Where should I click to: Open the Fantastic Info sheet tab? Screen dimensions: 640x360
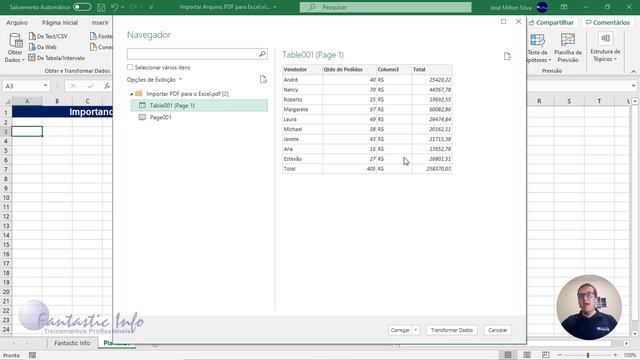pos(72,343)
